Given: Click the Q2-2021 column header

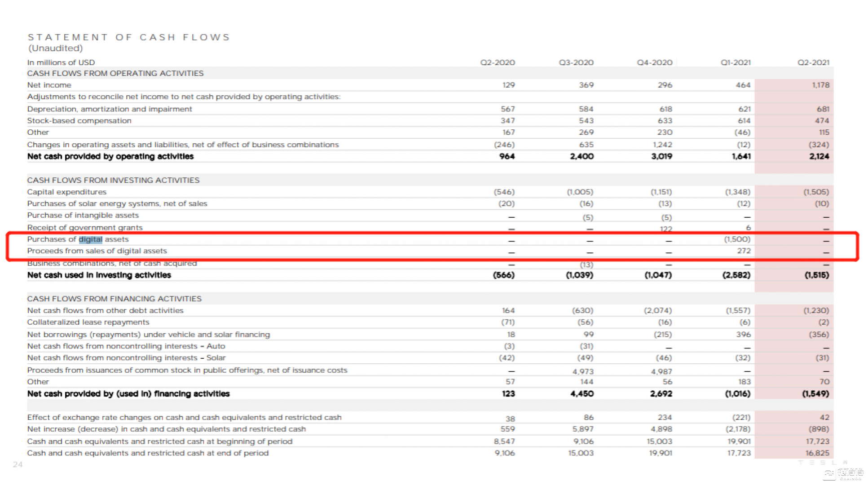Looking at the screenshot, I should tap(813, 62).
